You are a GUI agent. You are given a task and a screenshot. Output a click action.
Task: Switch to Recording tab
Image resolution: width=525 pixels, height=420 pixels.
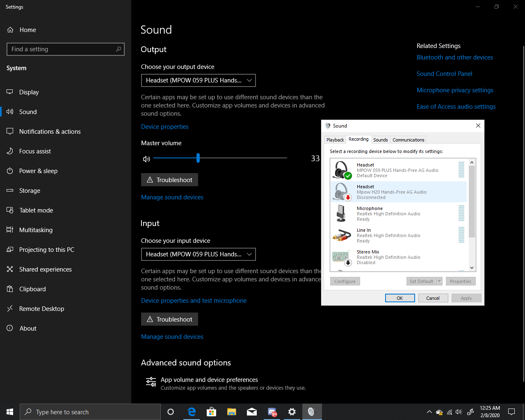[x=358, y=139]
